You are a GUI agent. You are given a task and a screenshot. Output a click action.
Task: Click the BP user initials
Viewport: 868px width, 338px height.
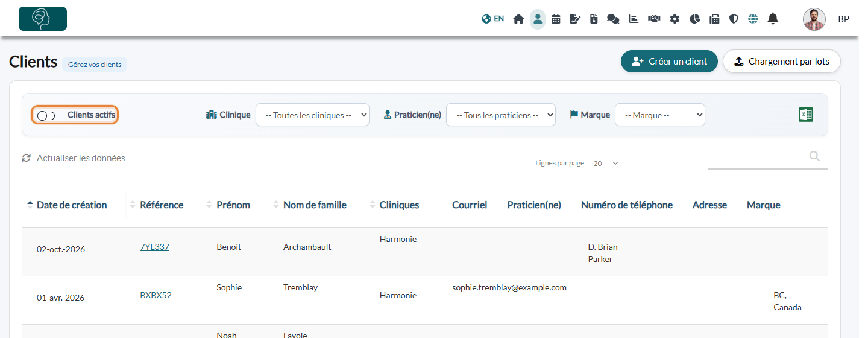tap(844, 19)
